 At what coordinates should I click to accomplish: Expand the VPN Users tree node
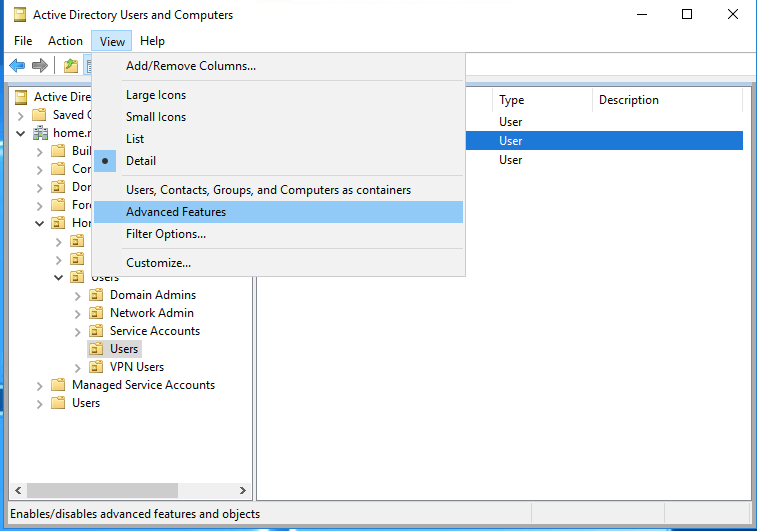click(x=78, y=367)
